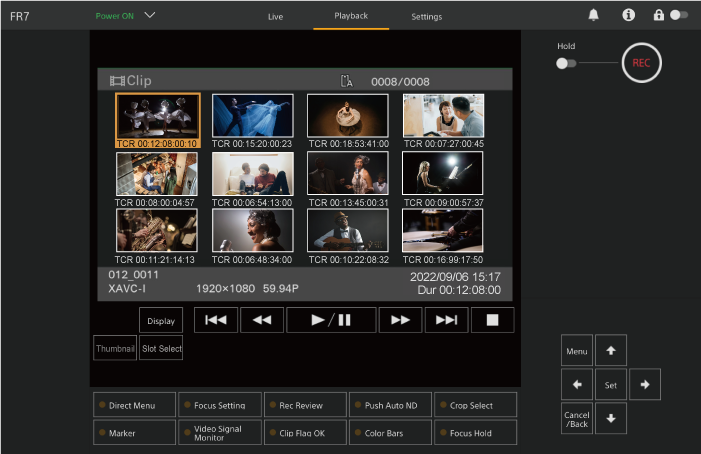Click the notification bell icon

click(593, 15)
